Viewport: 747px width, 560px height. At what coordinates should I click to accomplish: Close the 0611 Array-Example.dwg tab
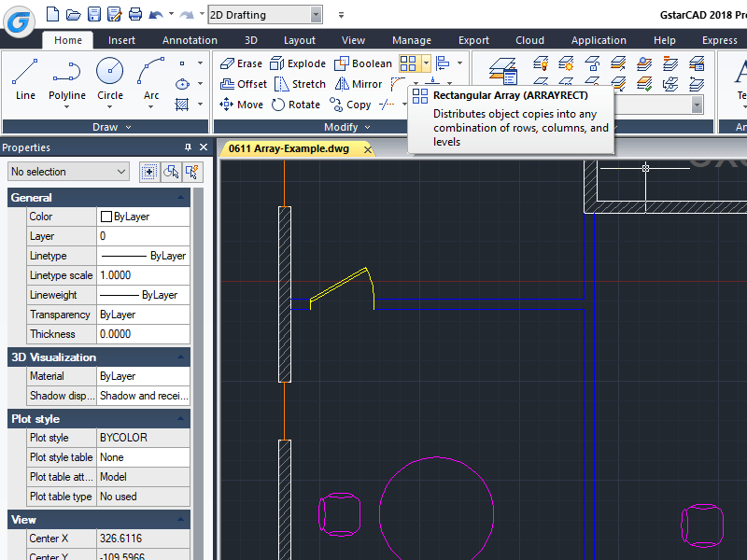click(368, 149)
